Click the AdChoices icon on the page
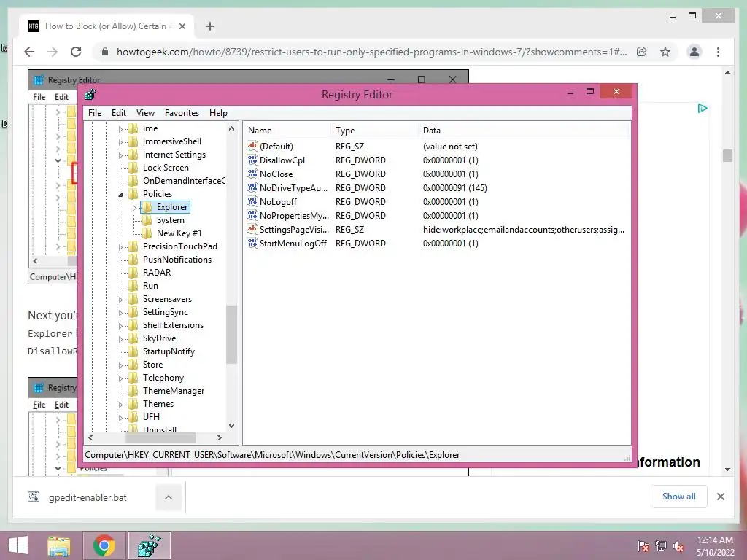 (703, 109)
